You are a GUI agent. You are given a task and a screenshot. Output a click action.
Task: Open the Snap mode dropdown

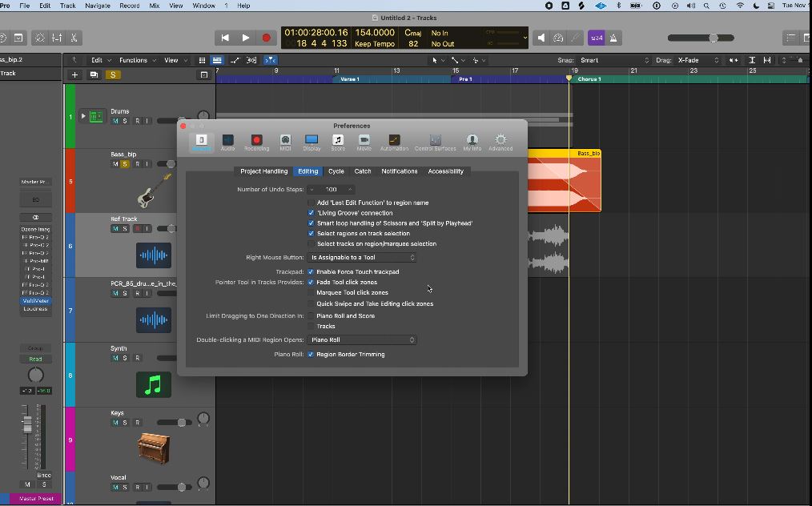tap(614, 60)
